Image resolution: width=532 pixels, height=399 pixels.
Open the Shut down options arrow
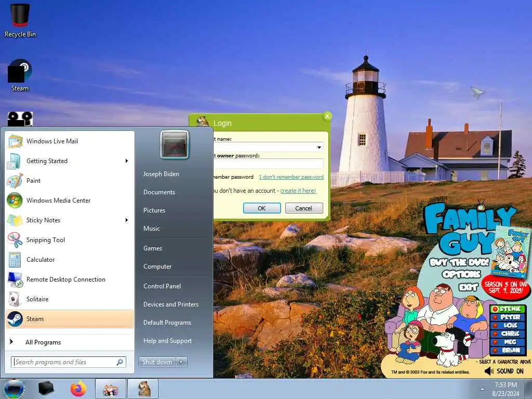181,362
